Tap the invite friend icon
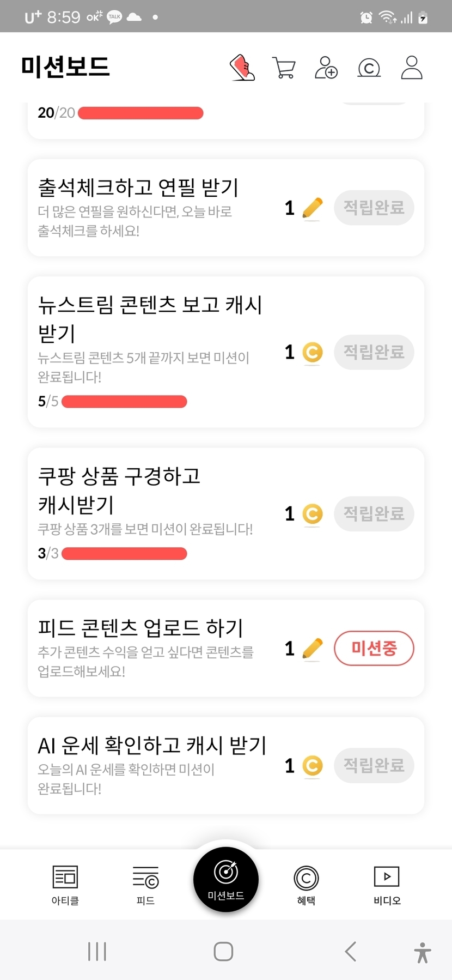Image resolution: width=452 pixels, height=980 pixels. 326,68
